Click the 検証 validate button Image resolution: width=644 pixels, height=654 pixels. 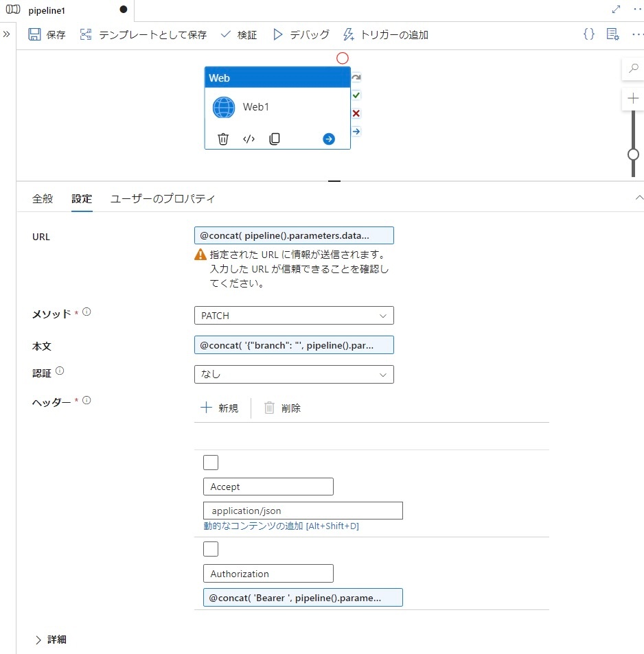(x=238, y=34)
